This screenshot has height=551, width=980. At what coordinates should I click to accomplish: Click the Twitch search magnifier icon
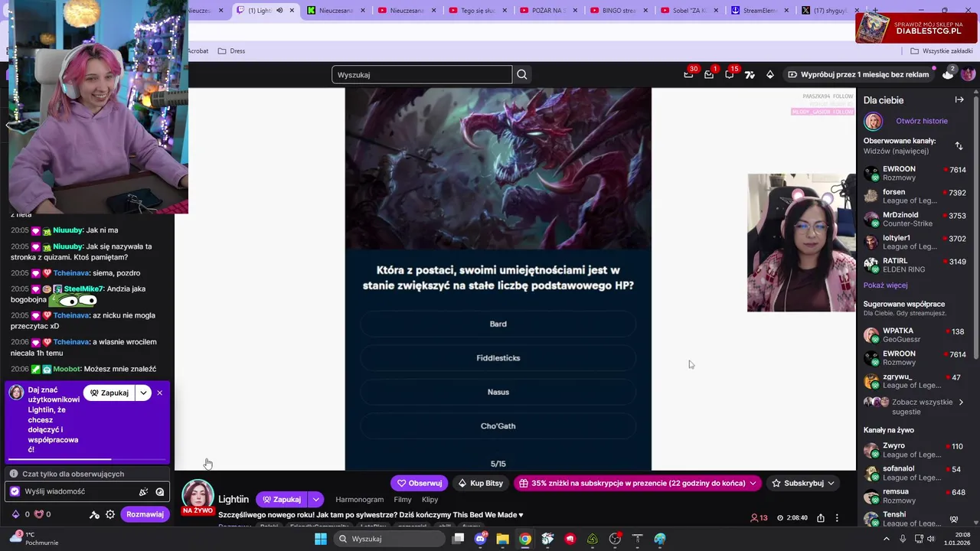pos(522,74)
